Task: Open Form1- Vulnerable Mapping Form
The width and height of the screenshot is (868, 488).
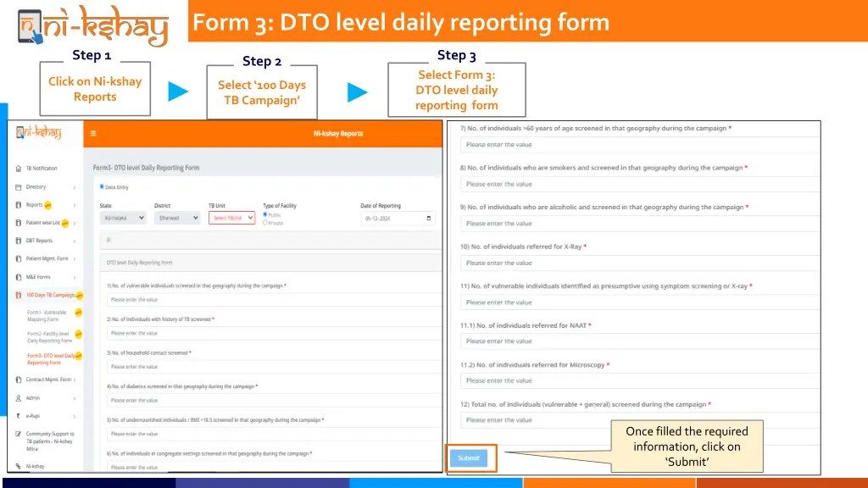Action: pos(47,316)
